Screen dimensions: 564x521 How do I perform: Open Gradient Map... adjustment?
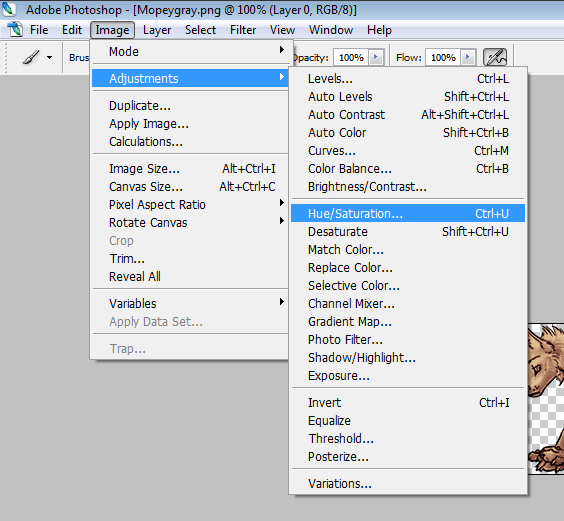408,321
